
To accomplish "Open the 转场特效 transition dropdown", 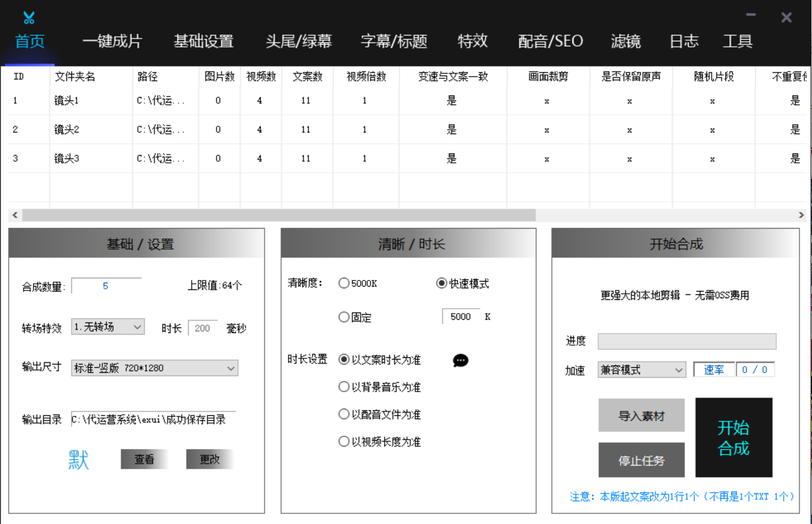I will click(108, 327).
